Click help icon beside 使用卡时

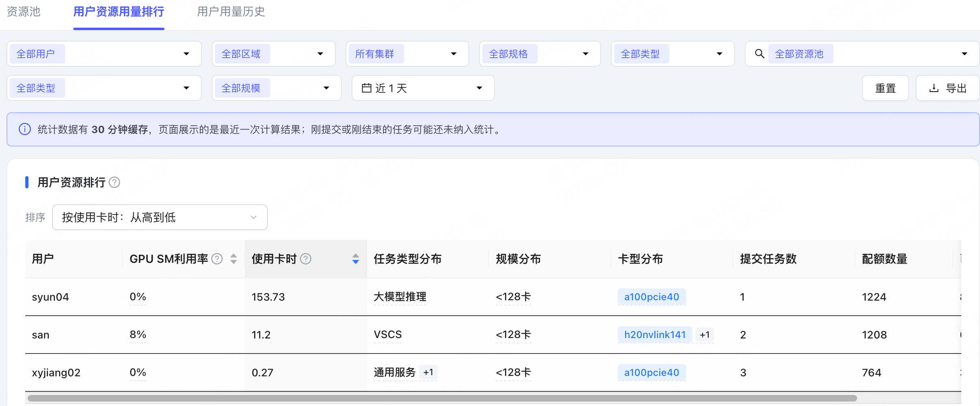(306, 259)
